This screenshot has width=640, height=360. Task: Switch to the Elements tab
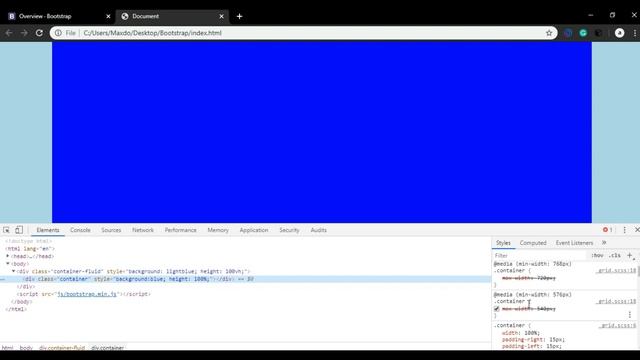tap(48, 230)
